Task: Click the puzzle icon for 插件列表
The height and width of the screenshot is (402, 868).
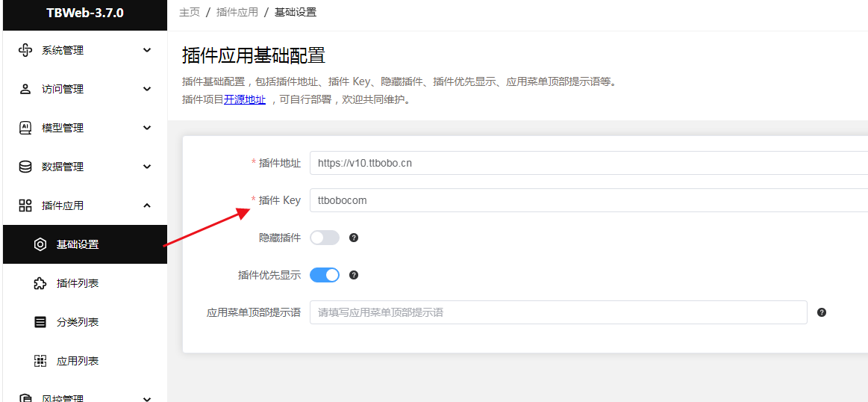Action: pyautogui.click(x=40, y=284)
